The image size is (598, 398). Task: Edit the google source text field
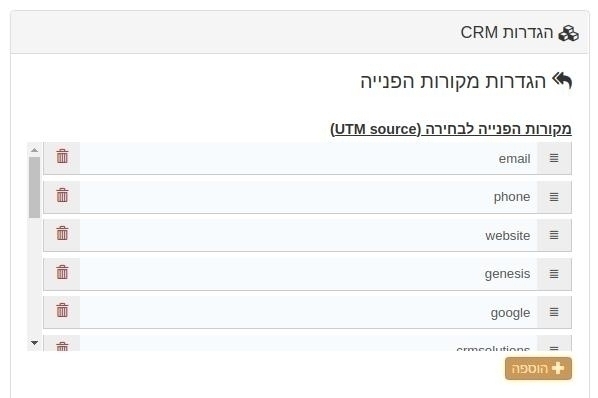[x=309, y=312]
